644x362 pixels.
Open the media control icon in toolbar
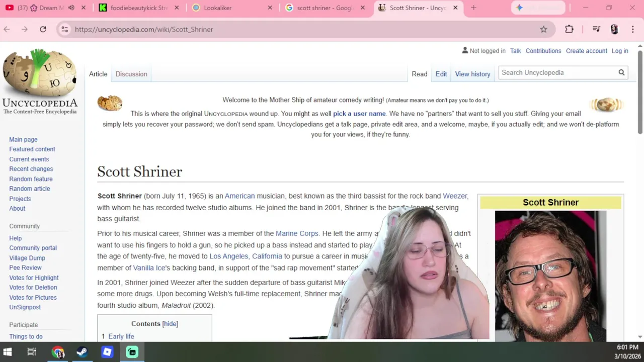pyautogui.click(x=596, y=29)
